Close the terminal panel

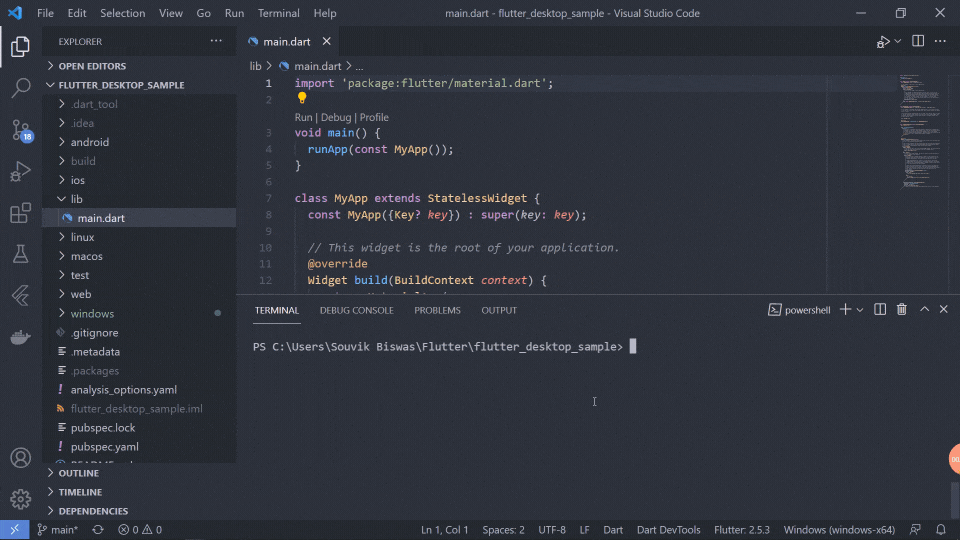tap(943, 310)
